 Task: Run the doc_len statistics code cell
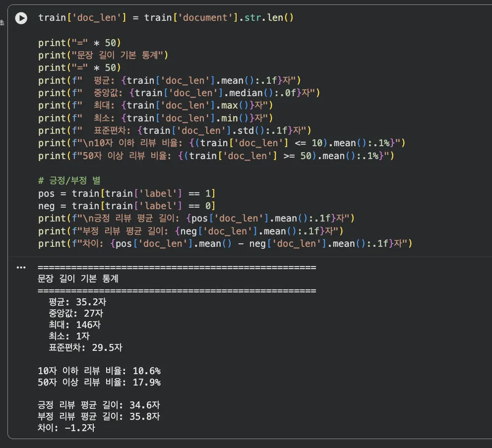21,18
